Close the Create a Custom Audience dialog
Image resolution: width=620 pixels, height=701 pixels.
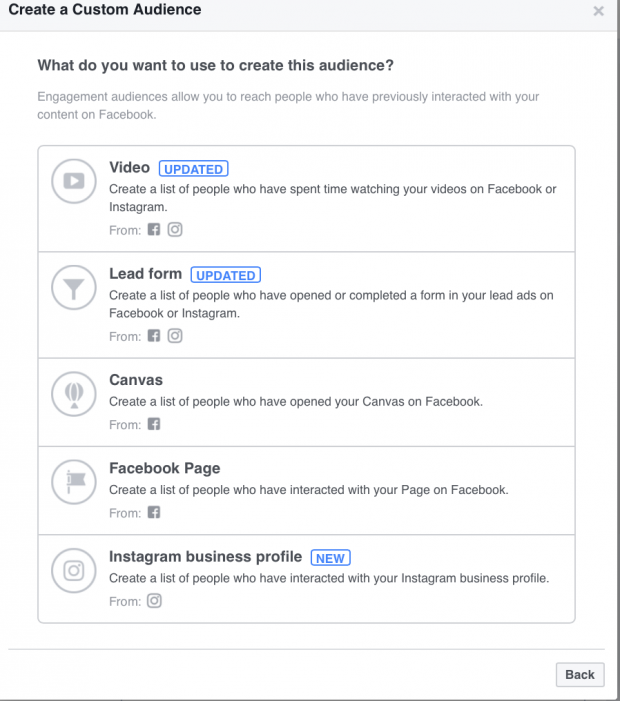[x=598, y=11]
